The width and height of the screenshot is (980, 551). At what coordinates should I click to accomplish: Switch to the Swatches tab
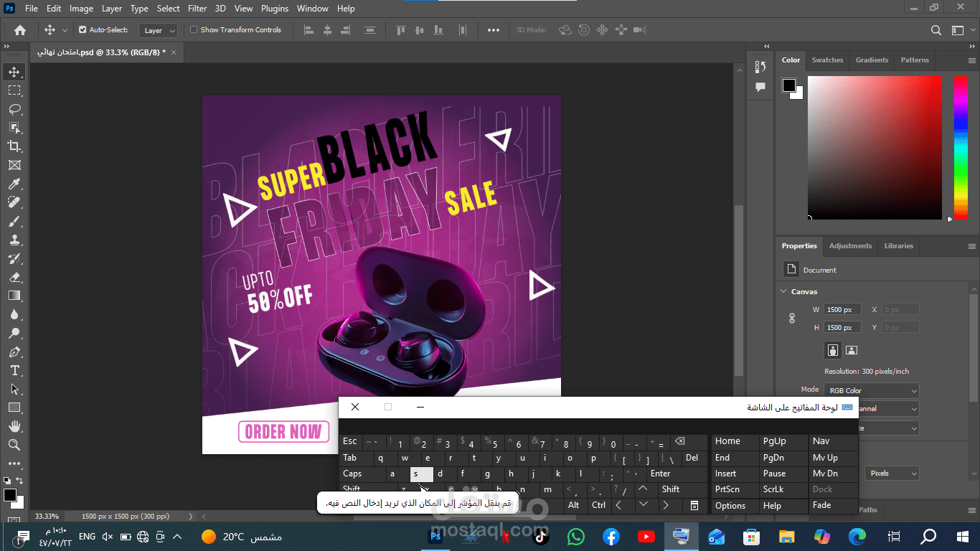pos(827,60)
